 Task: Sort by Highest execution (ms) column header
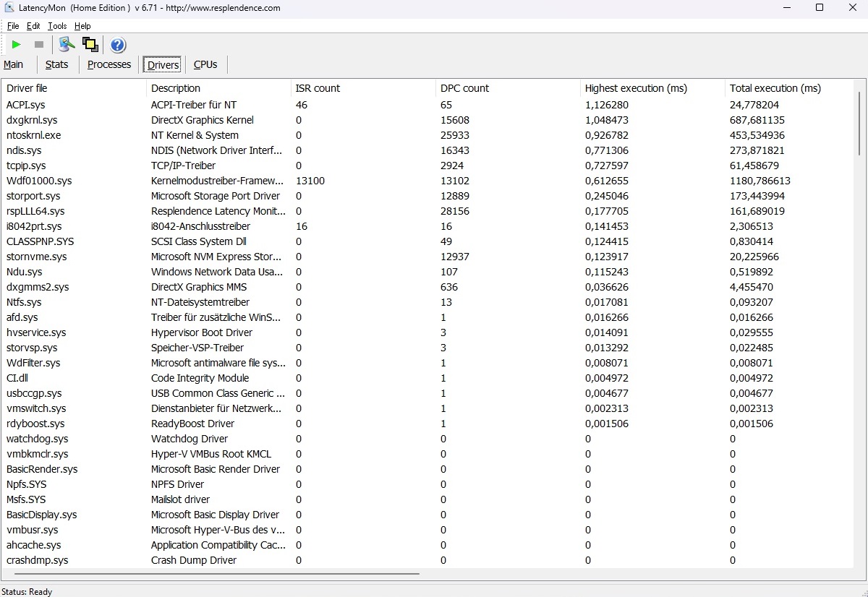pos(636,88)
